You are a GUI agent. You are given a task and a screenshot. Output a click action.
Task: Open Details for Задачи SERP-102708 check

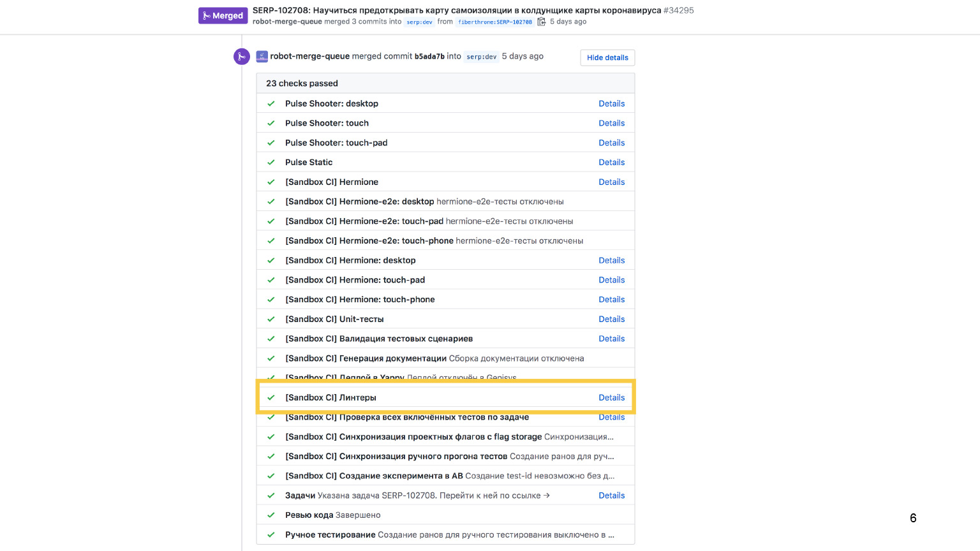point(611,496)
